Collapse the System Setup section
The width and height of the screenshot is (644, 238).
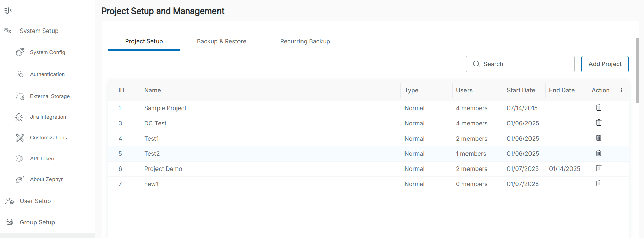click(39, 31)
